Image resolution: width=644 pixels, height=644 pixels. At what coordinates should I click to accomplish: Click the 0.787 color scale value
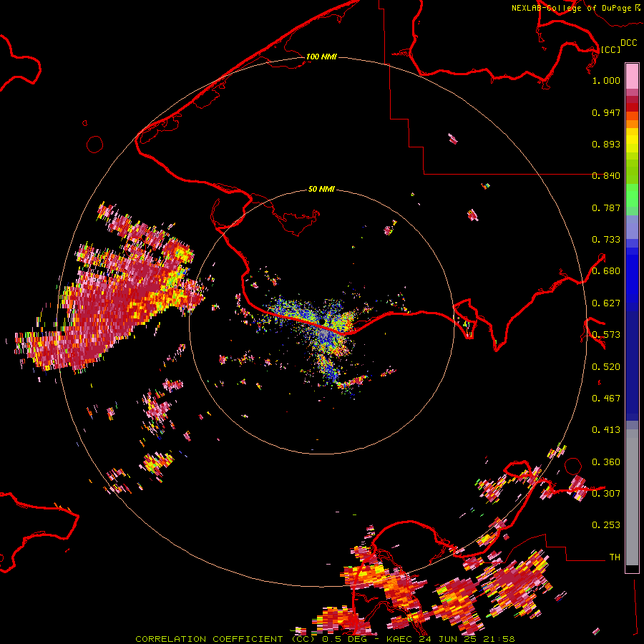click(x=606, y=208)
